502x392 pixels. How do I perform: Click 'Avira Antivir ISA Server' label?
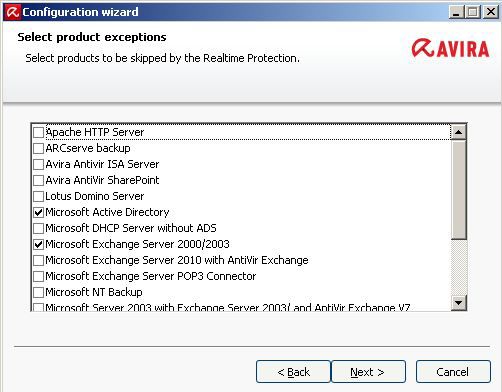coord(102,164)
